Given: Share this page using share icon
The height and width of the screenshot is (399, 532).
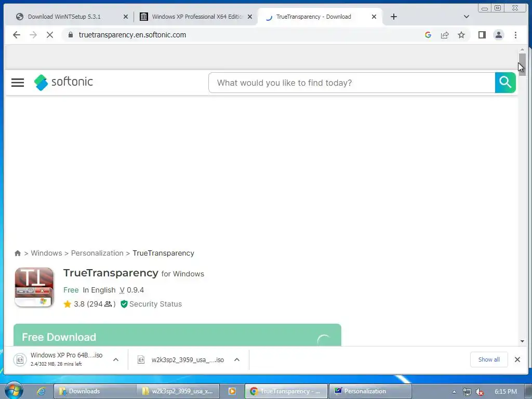Looking at the screenshot, I should [445, 35].
